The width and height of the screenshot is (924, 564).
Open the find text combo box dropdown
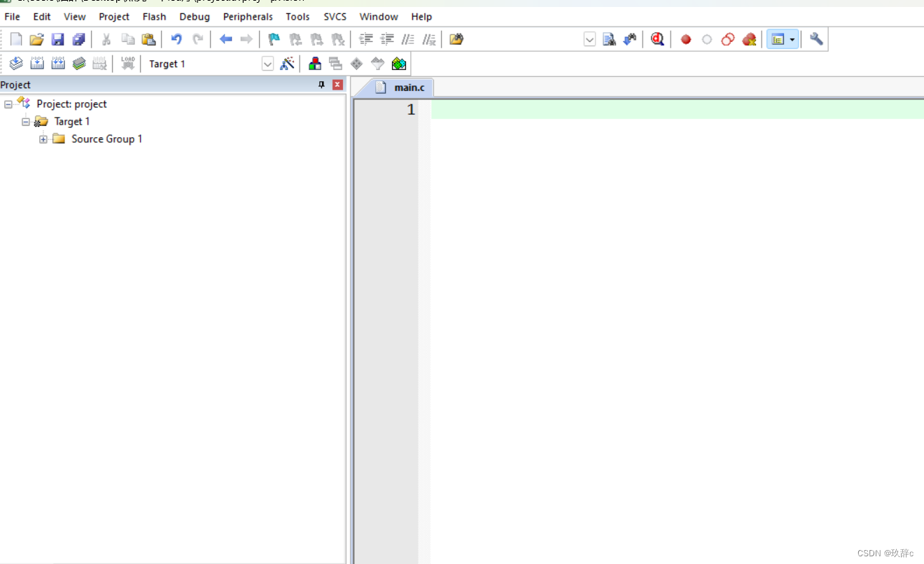pos(589,40)
